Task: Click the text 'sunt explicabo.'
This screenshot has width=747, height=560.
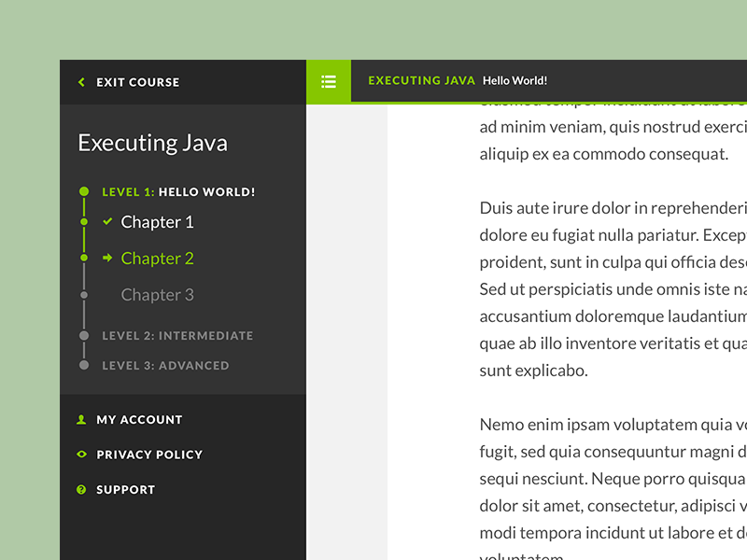Action: tap(533, 371)
